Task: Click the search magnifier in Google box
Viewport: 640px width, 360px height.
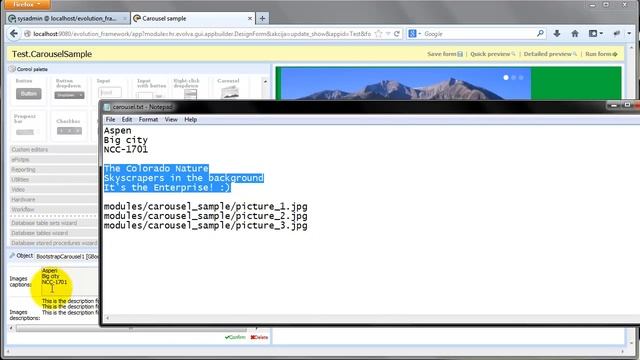Action: [x=540, y=33]
